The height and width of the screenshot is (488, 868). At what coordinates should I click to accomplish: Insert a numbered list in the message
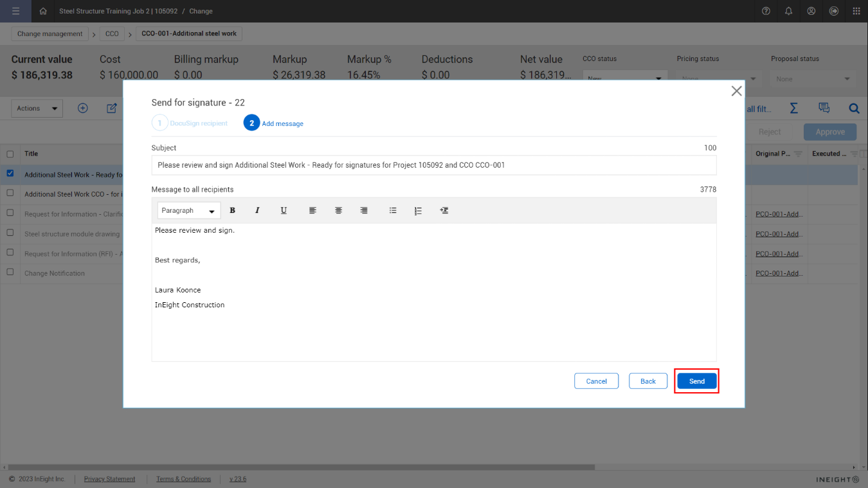pos(418,210)
